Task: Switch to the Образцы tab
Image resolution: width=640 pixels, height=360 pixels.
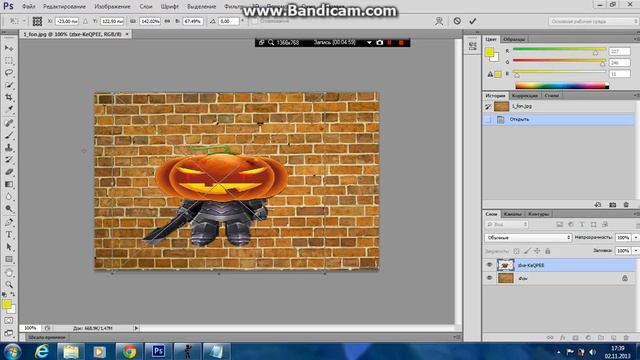Action: tap(514, 39)
